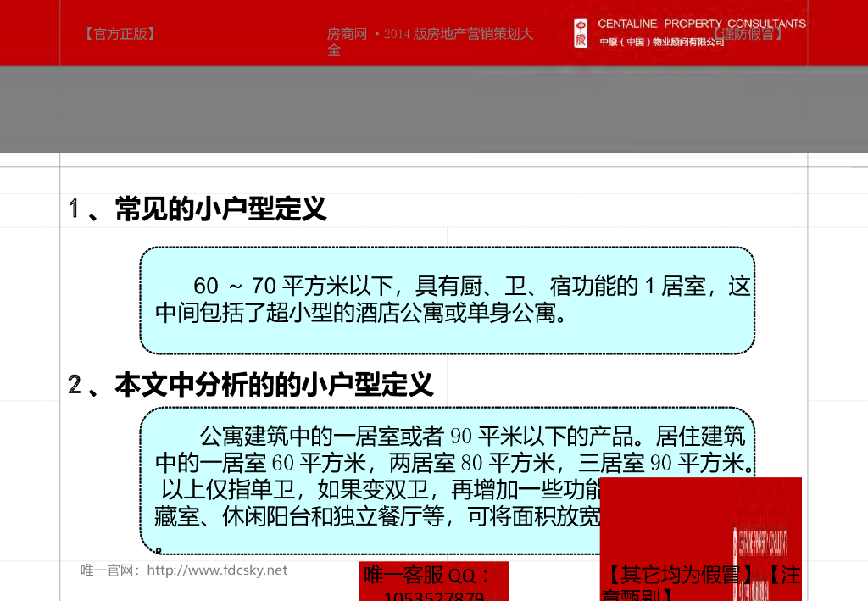Click the '中原(中国)物业顾问有限公司' company name
The height and width of the screenshot is (601, 868).
tap(661, 42)
